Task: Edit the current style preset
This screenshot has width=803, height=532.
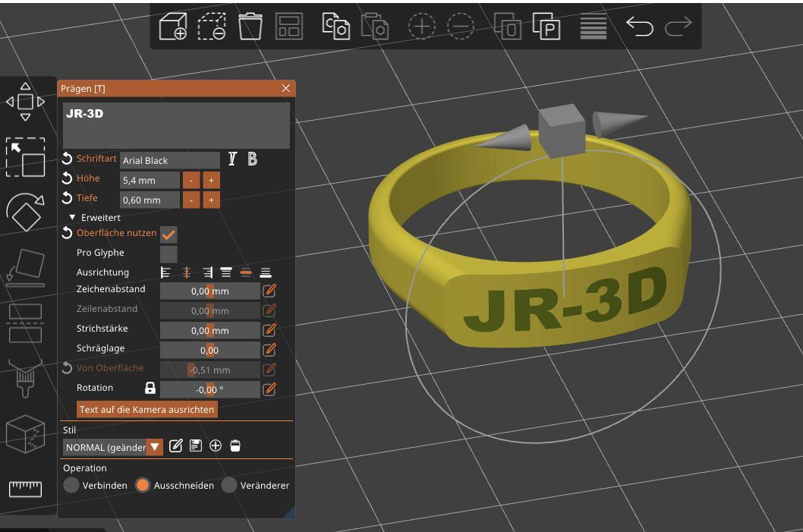Action: pos(175,446)
